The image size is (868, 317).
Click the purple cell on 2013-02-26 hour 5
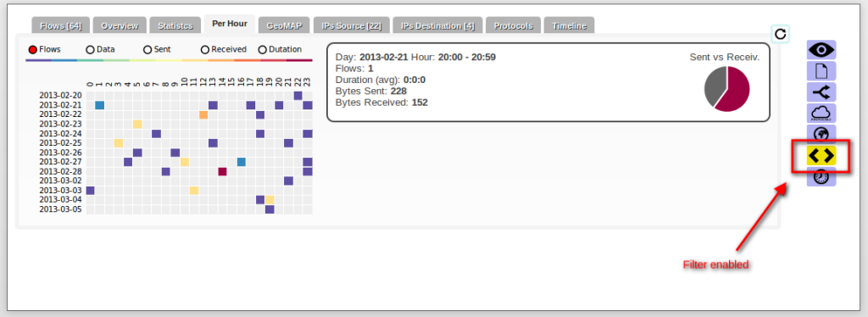(x=138, y=152)
